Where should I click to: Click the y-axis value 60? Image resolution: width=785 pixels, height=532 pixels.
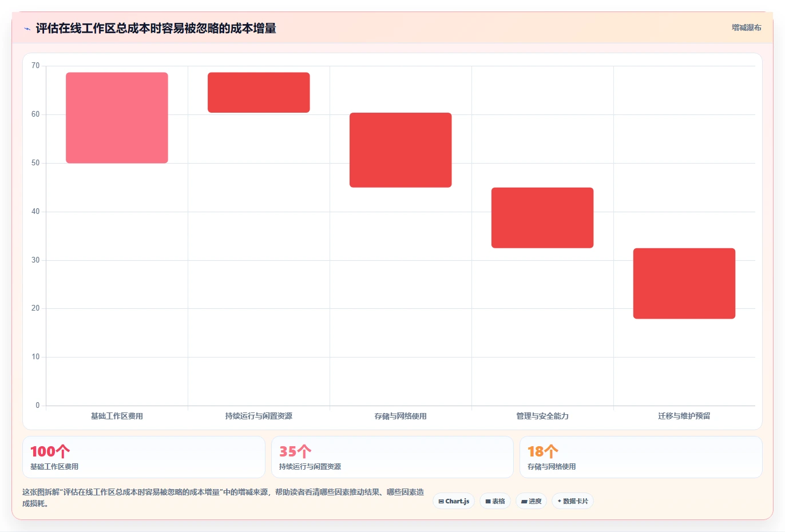pyautogui.click(x=35, y=114)
